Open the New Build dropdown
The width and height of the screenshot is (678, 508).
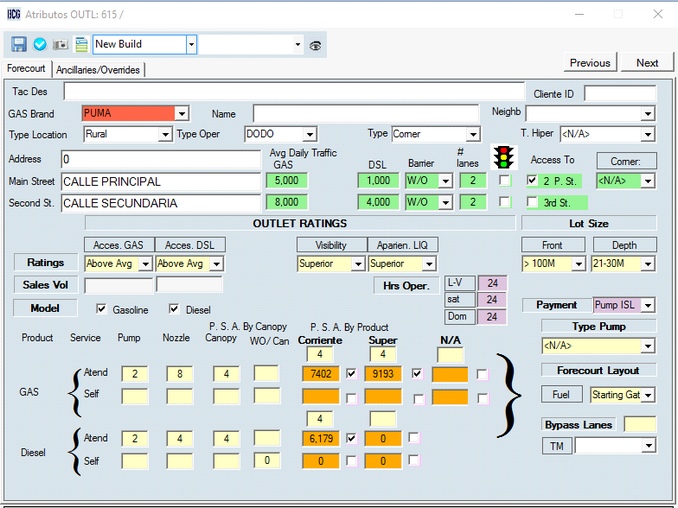tap(192, 45)
